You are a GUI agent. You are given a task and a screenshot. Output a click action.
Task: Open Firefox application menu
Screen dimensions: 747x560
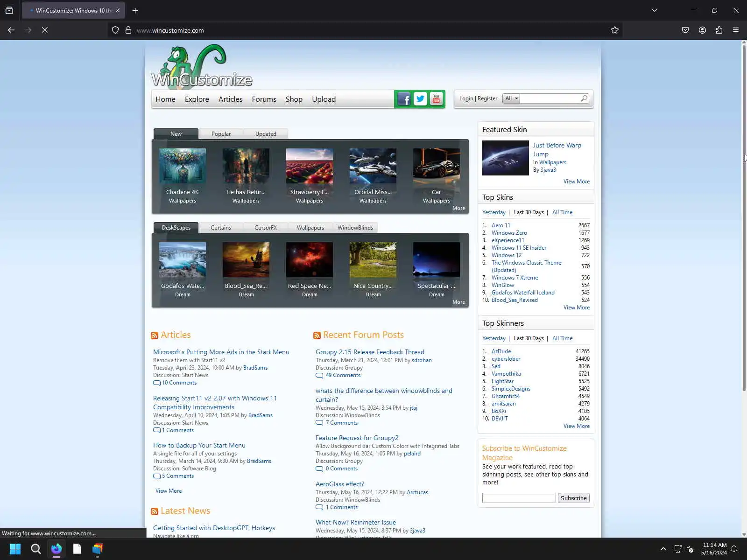point(736,30)
